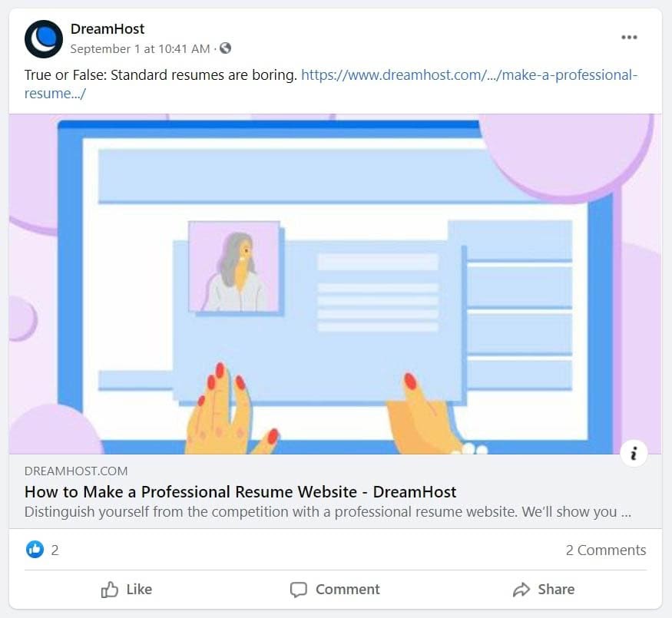Click the resume website illustration preview
672x618 pixels.
[x=335, y=283]
